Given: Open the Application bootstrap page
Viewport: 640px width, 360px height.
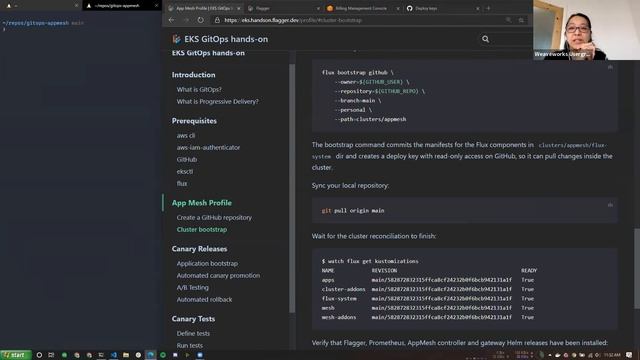Looking at the screenshot, I should tap(207, 263).
